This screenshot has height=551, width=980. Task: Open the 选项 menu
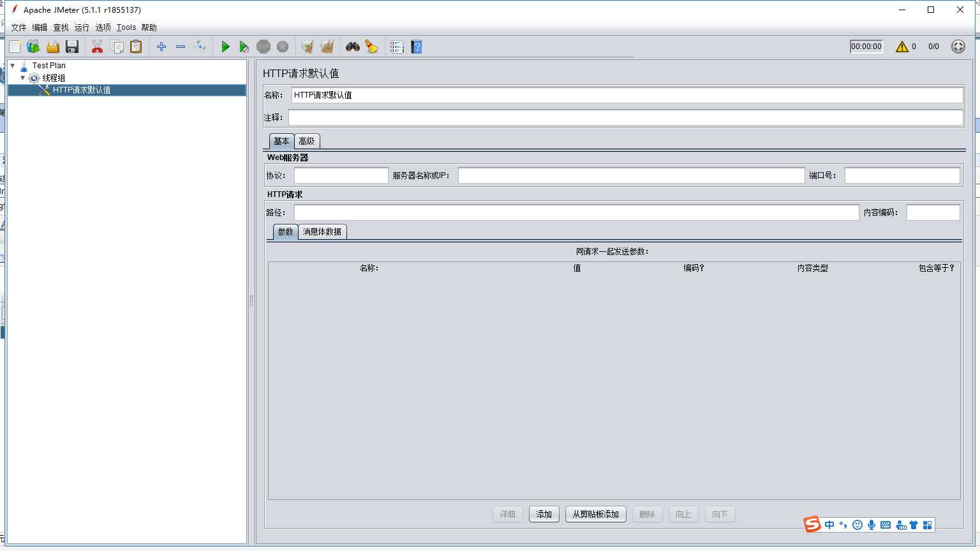[x=103, y=27]
